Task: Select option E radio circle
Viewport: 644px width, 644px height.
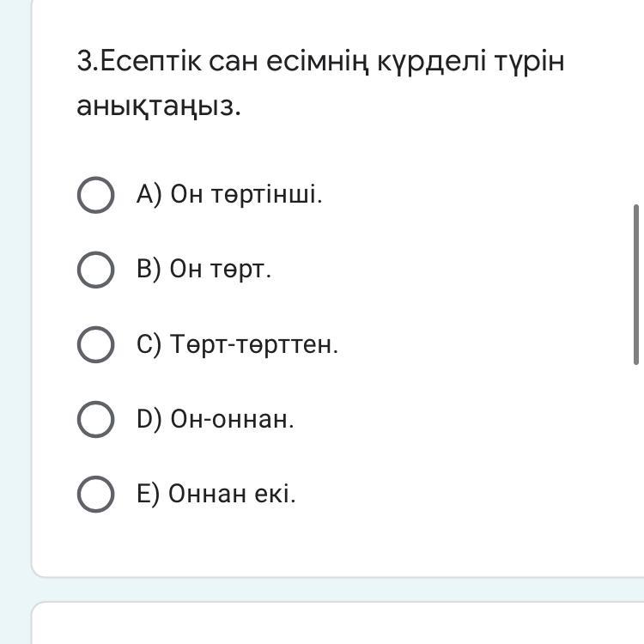Action: pos(95,495)
